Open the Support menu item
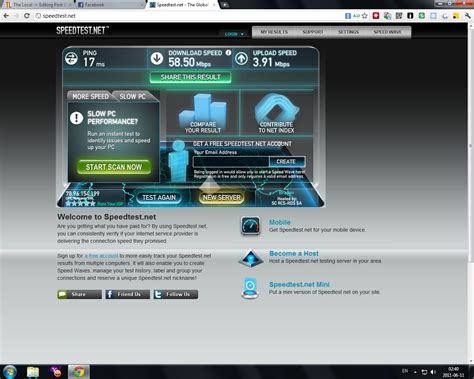The width and height of the screenshot is (474, 379). point(313,32)
